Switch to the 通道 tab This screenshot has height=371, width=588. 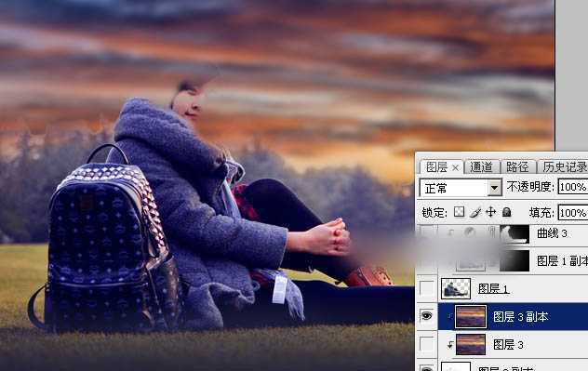pyautogui.click(x=481, y=167)
